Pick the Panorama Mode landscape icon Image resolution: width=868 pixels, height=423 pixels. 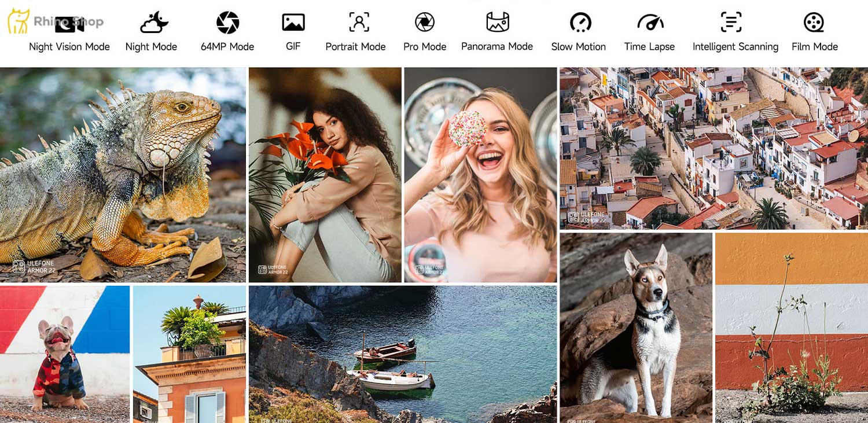498,22
